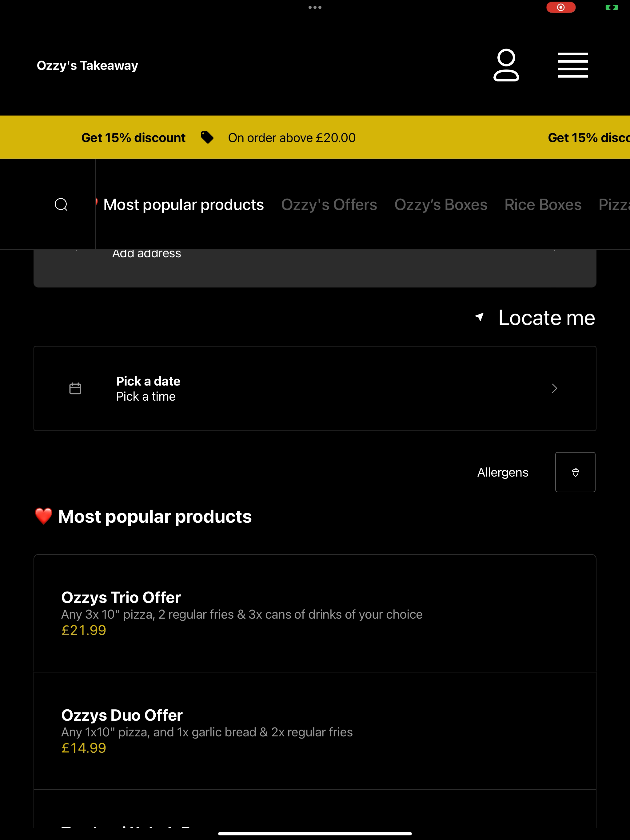Open the menu search magnifier icon
The height and width of the screenshot is (840, 630).
click(x=61, y=204)
